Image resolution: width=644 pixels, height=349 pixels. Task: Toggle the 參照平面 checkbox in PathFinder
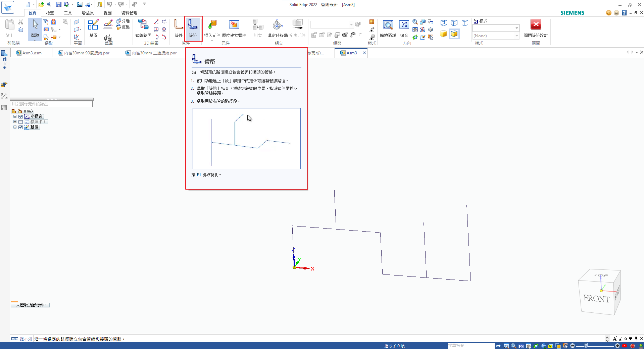click(20, 122)
